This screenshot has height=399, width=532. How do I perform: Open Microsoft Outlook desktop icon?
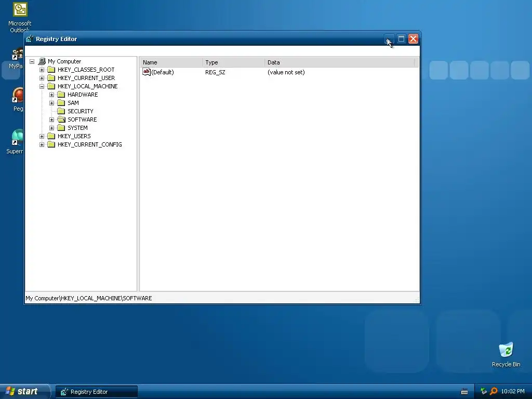[x=20, y=18]
